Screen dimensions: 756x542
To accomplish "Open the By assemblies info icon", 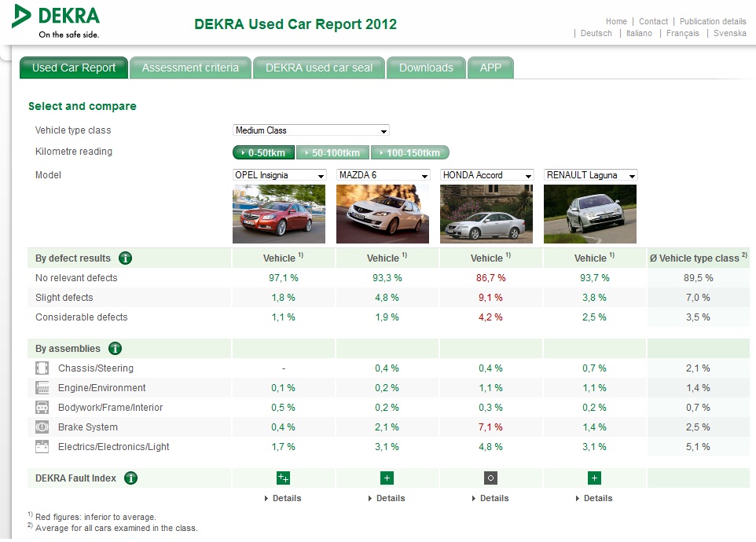I will (x=115, y=348).
